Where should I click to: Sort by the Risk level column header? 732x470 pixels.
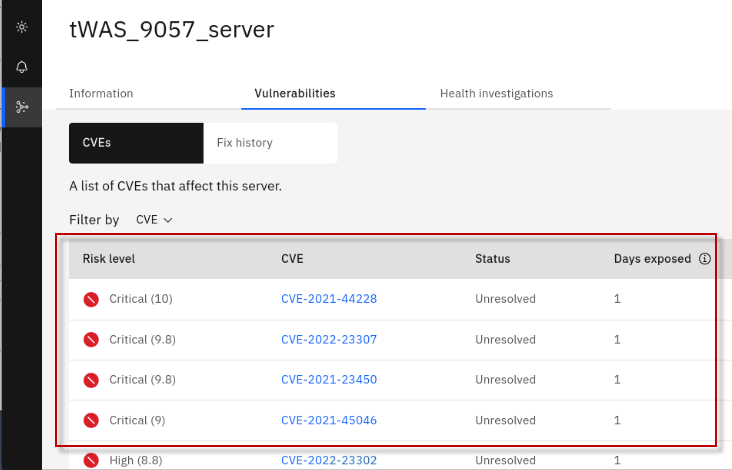[x=109, y=259]
